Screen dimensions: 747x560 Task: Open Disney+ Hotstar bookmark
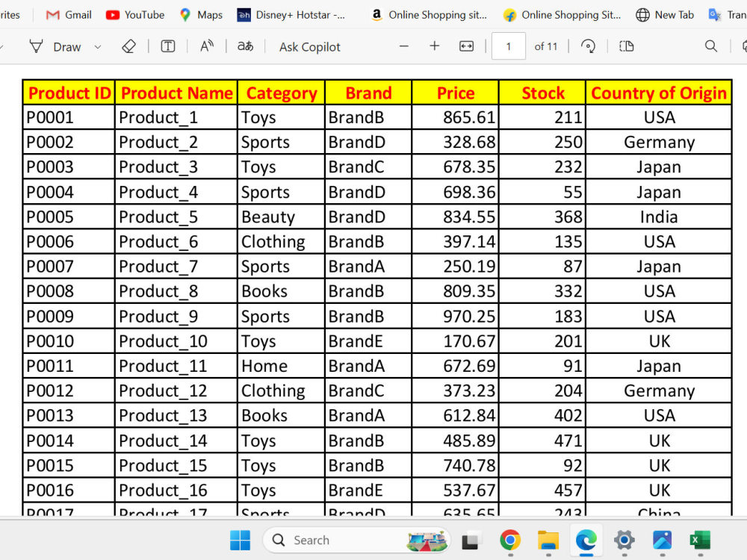click(291, 15)
